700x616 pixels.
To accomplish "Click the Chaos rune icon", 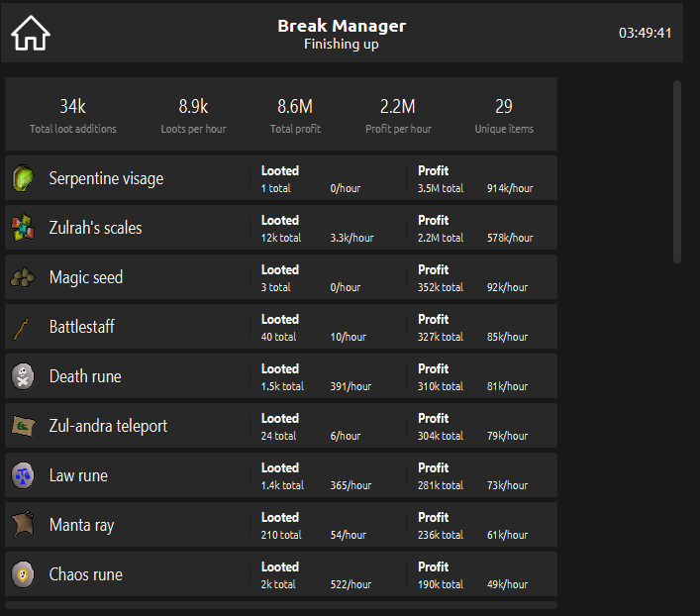I will click(23, 574).
